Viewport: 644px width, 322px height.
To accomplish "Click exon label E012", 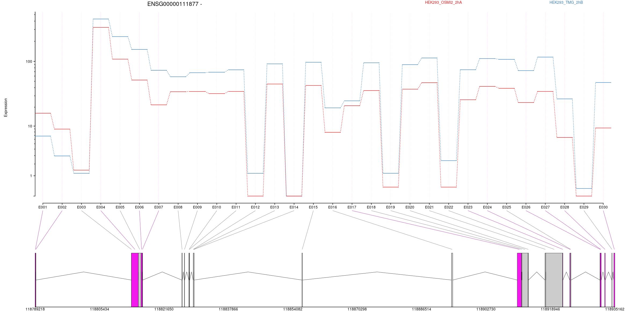I will [255, 207].
